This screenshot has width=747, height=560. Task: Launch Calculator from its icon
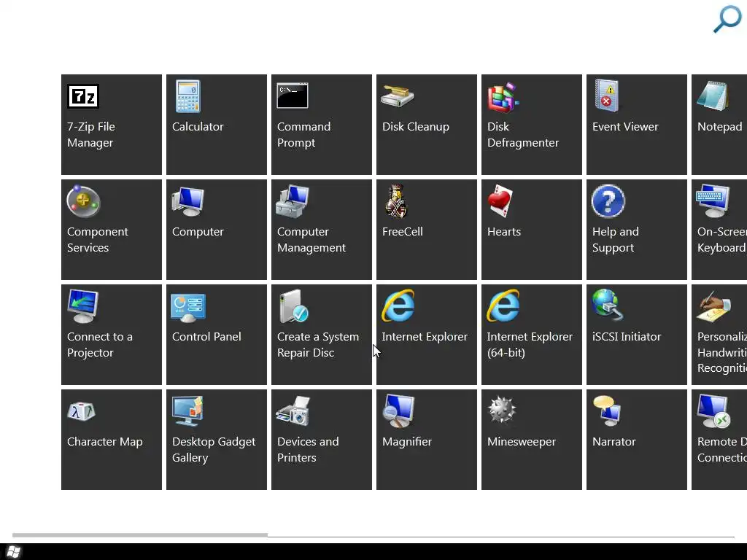(188, 97)
